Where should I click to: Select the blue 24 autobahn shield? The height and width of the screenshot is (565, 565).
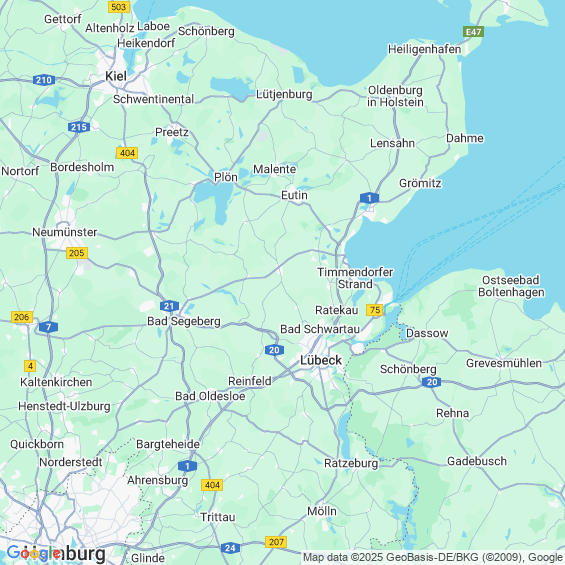point(230,548)
